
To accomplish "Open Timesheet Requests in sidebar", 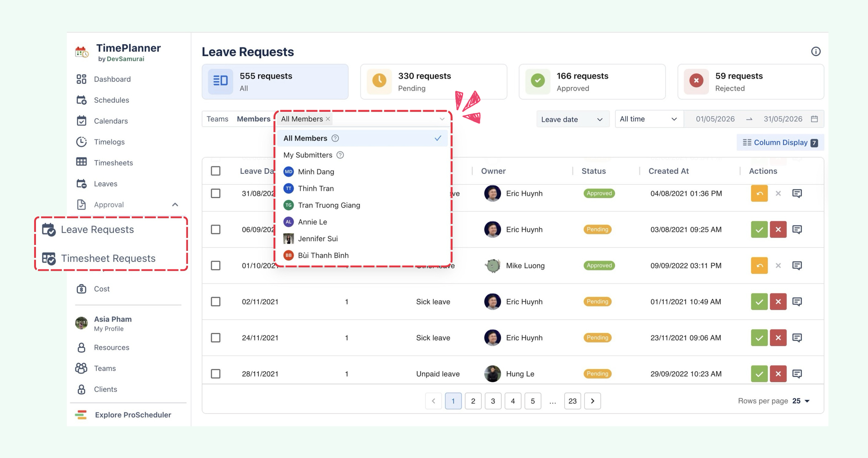I will pyautogui.click(x=99, y=258).
